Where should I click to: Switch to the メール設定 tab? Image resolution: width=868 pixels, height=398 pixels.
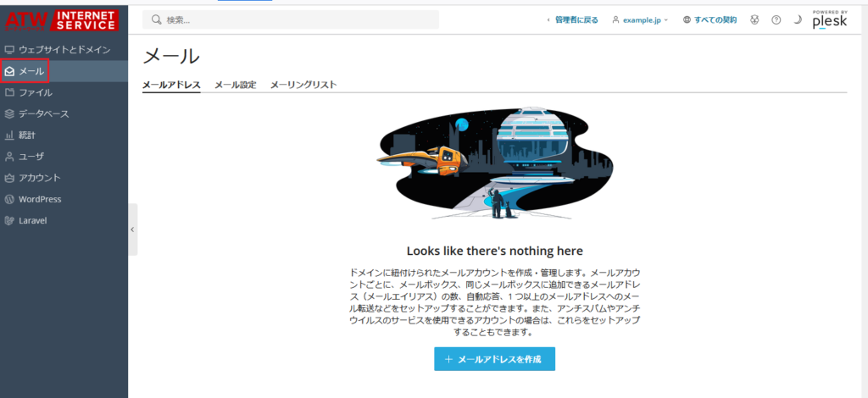pyautogui.click(x=236, y=86)
